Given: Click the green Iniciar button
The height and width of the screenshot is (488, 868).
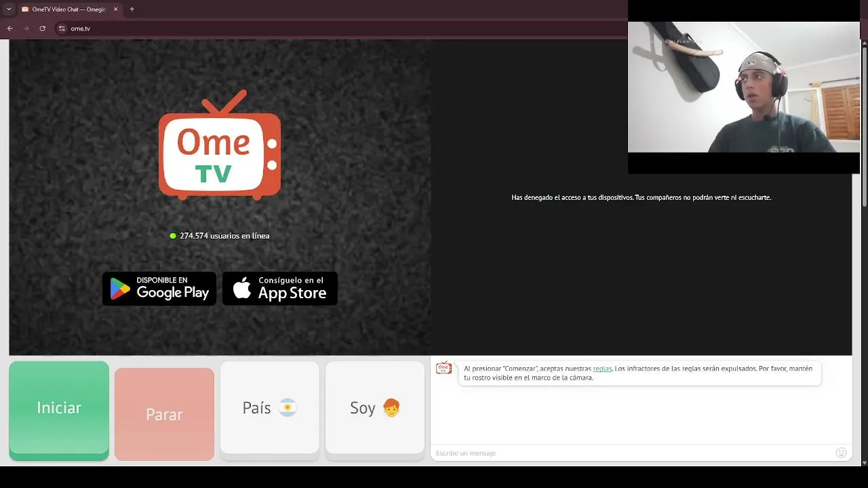Looking at the screenshot, I should pyautogui.click(x=59, y=411).
